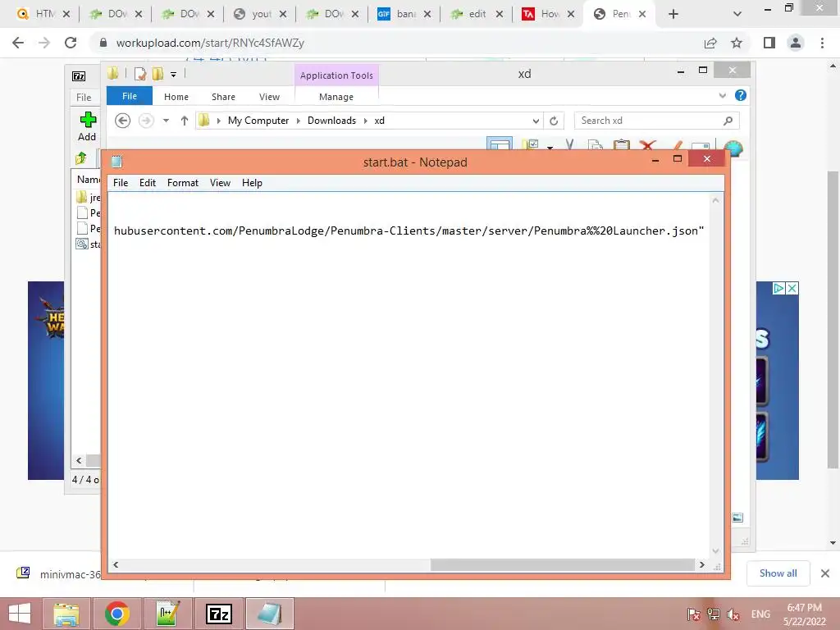Go back in Chrome browser
The width and height of the screenshot is (840, 630).
[18, 43]
